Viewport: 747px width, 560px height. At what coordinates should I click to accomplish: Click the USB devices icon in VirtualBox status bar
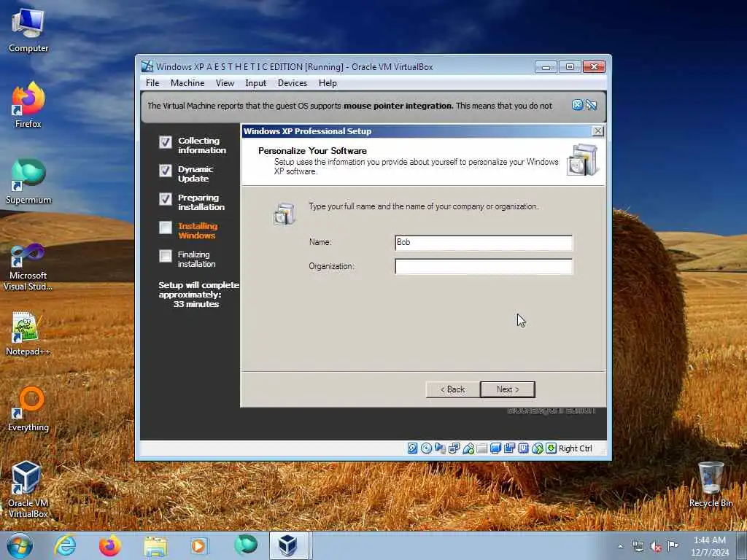click(468, 448)
